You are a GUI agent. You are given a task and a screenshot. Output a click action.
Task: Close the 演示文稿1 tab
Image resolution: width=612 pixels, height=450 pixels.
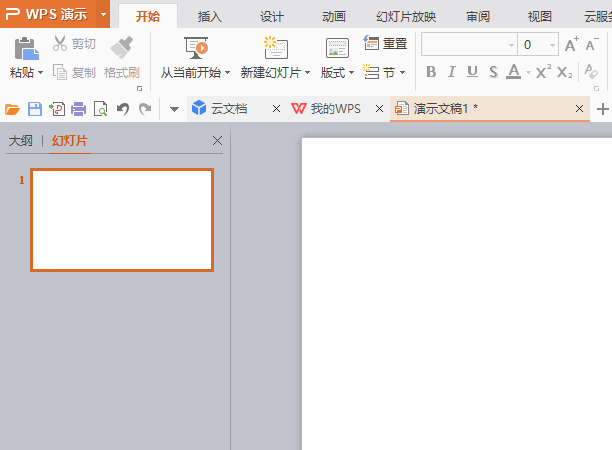pos(580,108)
